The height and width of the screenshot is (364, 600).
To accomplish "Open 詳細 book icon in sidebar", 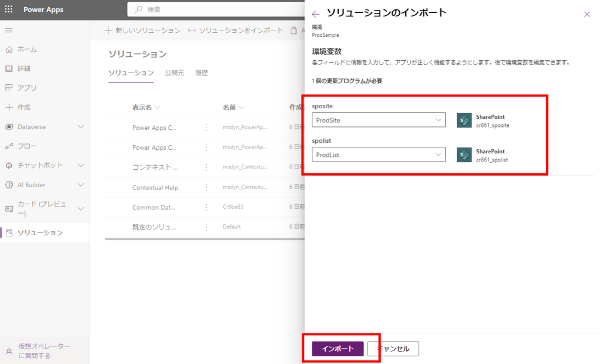I will (9, 68).
